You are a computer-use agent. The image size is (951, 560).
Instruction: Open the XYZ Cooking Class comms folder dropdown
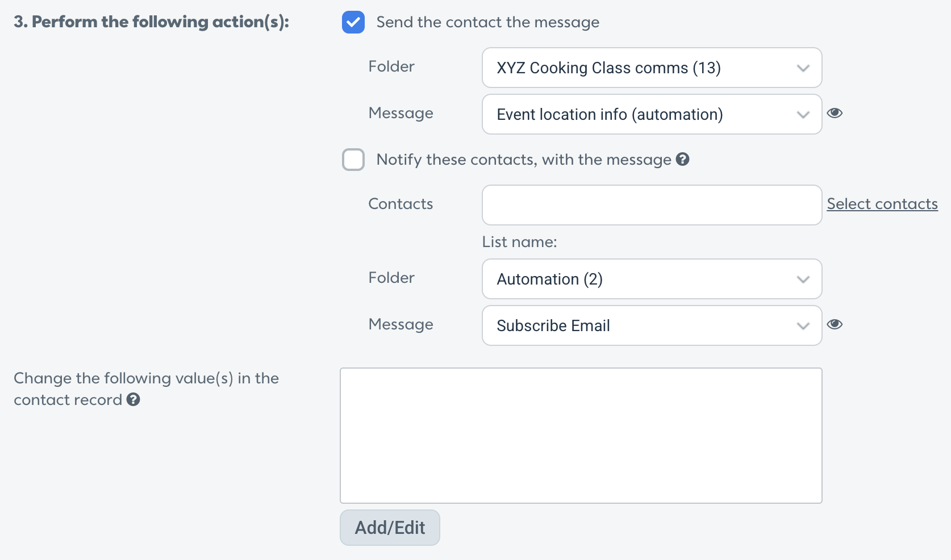652,68
